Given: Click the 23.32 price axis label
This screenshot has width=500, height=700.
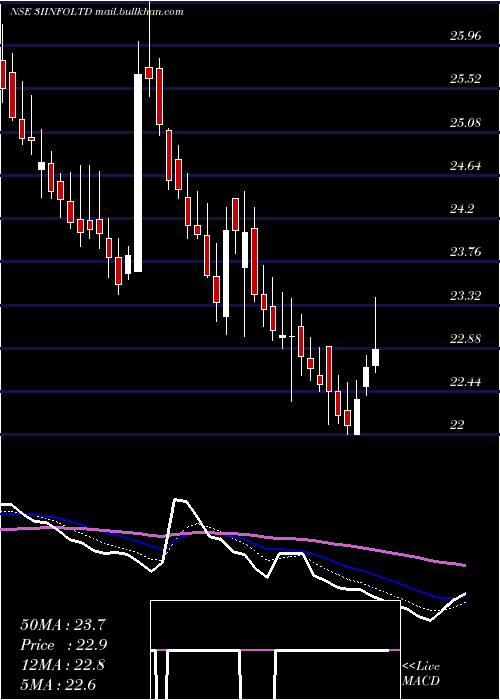Looking at the screenshot, I should [466, 295].
